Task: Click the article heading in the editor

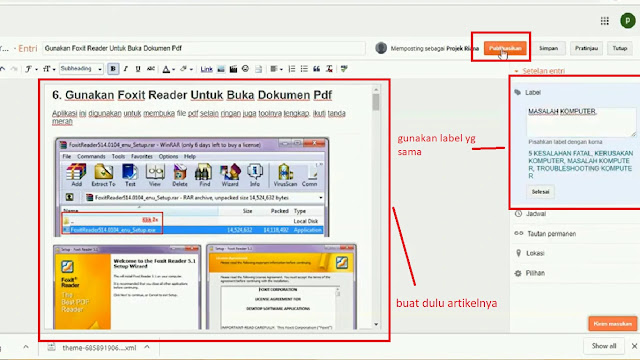Action: click(x=192, y=95)
